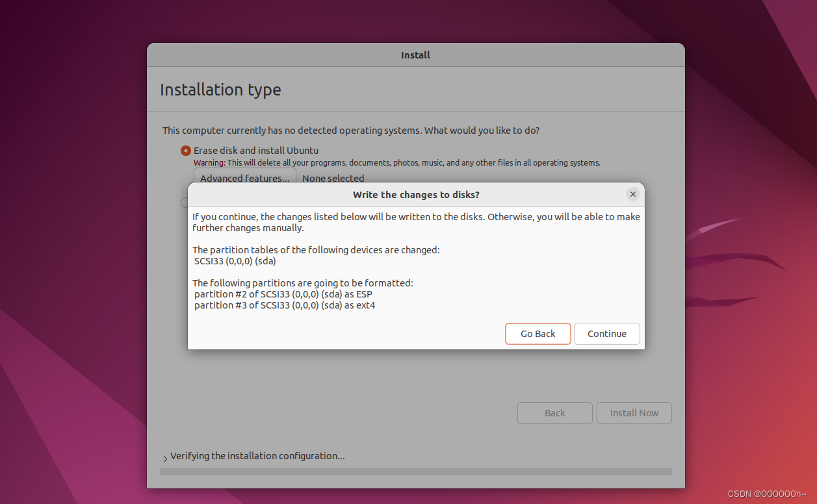Click the installation progress bar
The width and height of the screenshot is (817, 504).
click(416, 472)
